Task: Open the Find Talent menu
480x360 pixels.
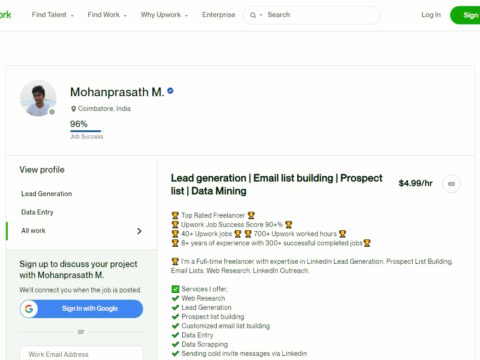Action: pos(53,15)
